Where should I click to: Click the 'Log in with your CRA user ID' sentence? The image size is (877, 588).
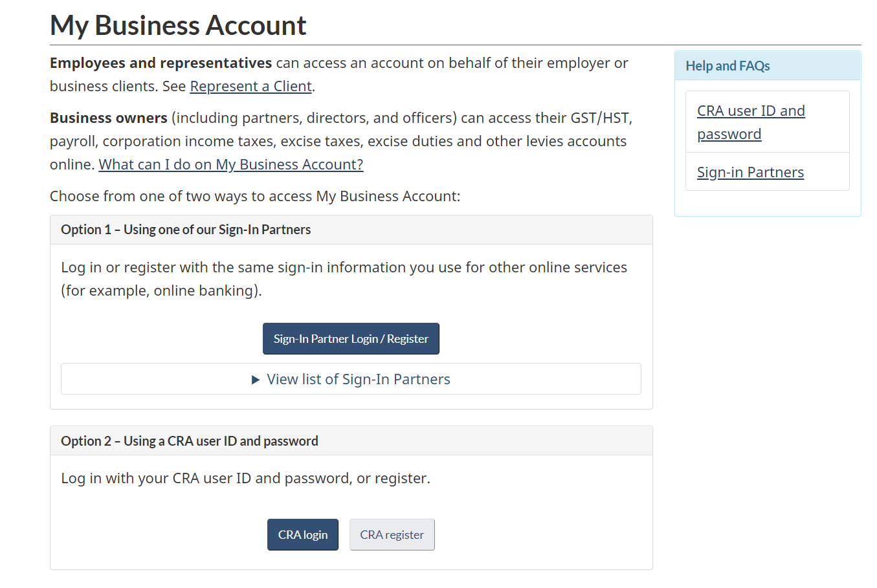click(245, 479)
